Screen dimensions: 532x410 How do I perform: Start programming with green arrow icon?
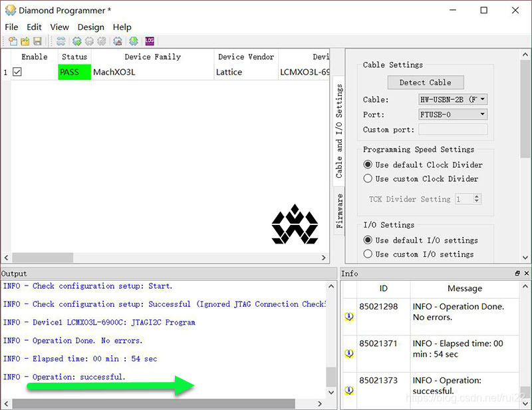click(134, 41)
